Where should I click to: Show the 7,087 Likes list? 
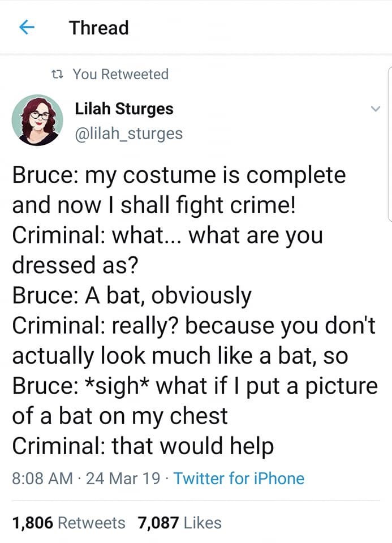point(179,523)
